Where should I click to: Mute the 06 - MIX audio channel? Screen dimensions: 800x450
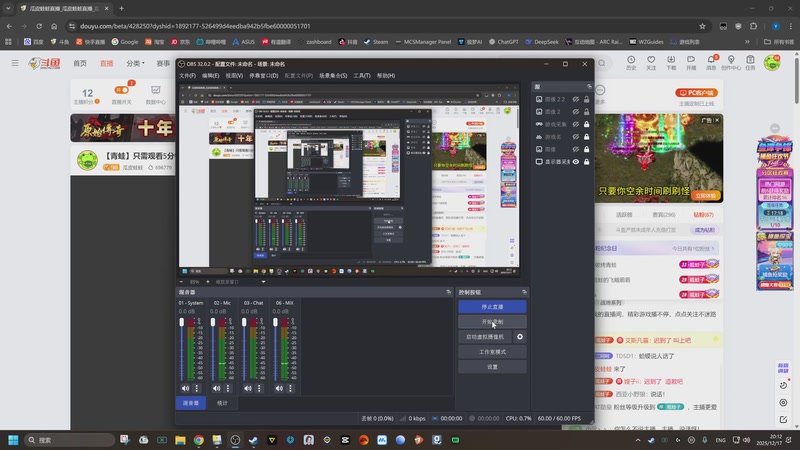(279, 388)
